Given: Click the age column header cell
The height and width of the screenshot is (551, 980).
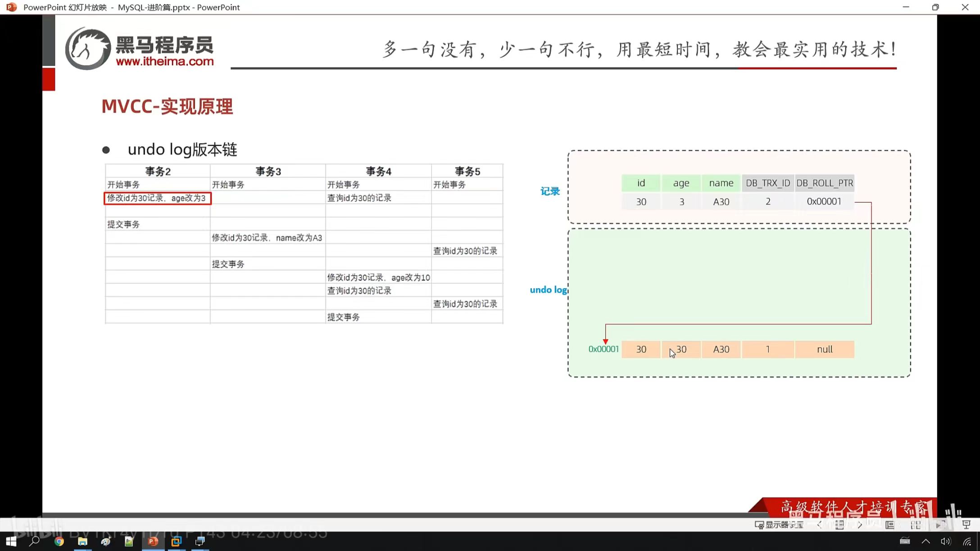Looking at the screenshot, I should (681, 183).
